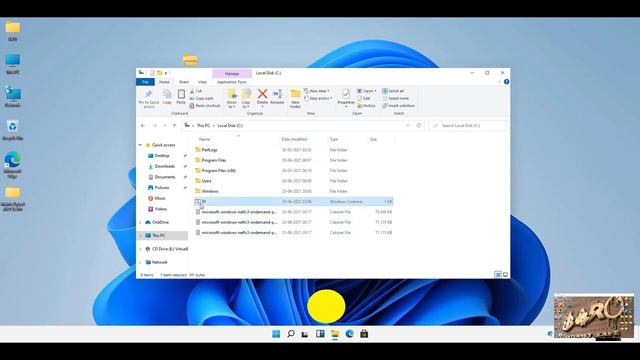Image resolution: width=640 pixels, height=360 pixels.
Task: Open the Windows Start button on the taskbar
Action: pos(276,334)
